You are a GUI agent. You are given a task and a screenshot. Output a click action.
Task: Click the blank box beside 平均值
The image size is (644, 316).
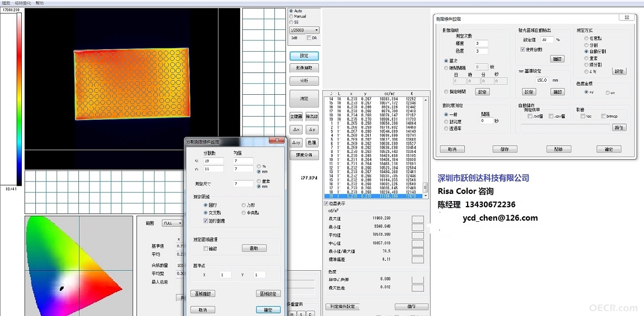[418, 235]
